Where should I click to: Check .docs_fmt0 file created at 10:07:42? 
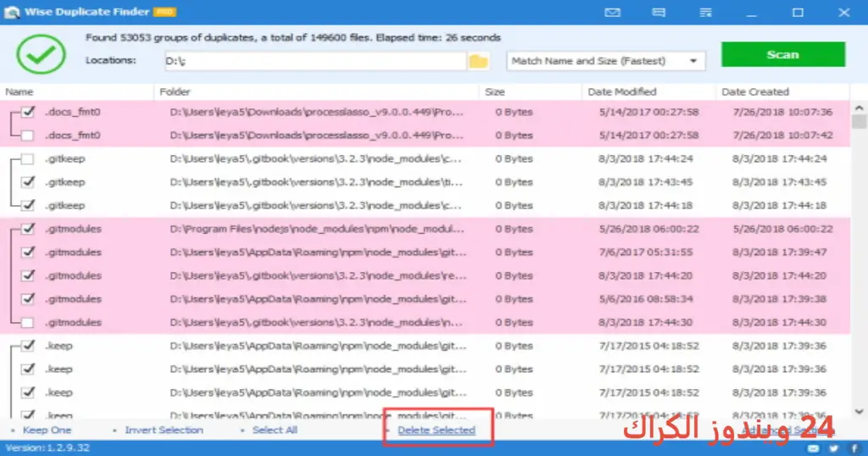coord(28,135)
